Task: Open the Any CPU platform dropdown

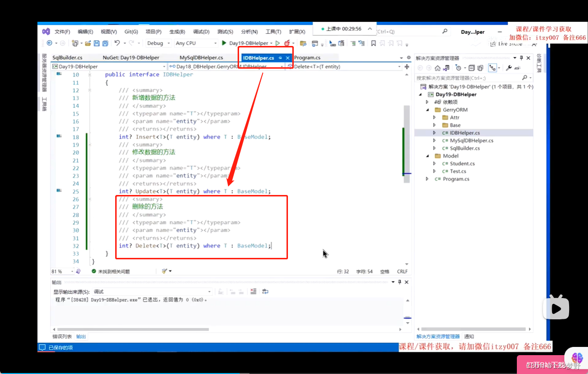Action: [x=197, y=43]
